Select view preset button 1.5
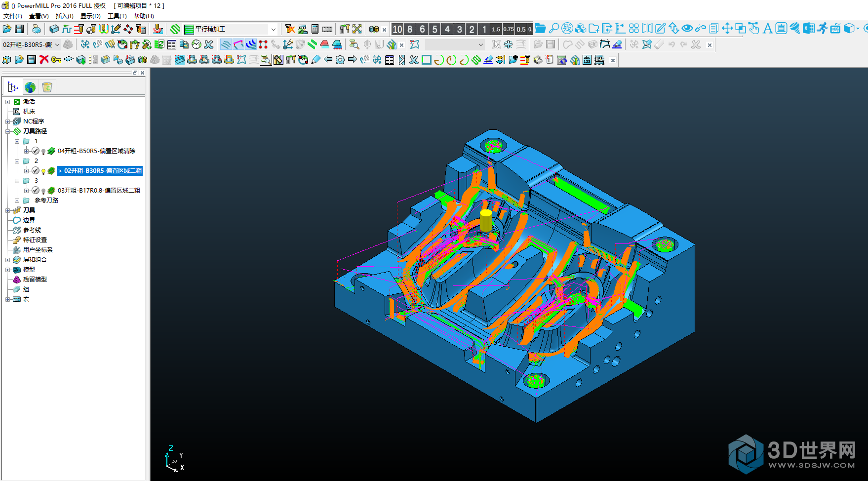Image resolution: width=868 pixels, height=481 pixels. (496, 29)
